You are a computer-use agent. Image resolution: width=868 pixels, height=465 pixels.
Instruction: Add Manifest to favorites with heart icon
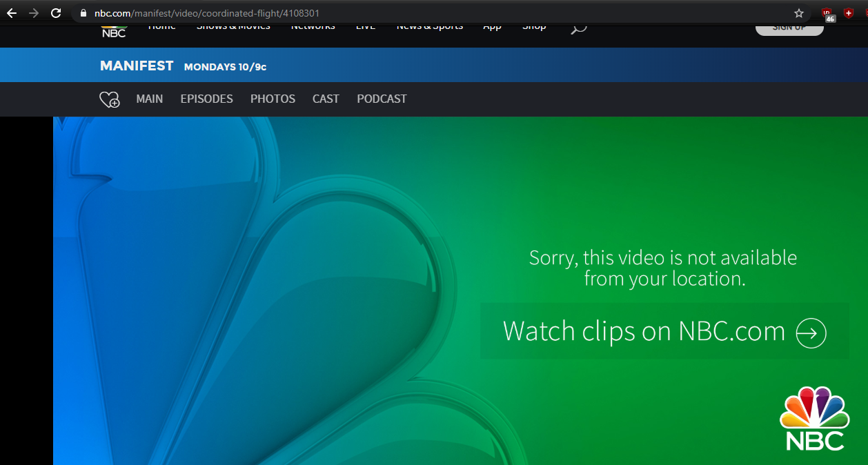coord(110,99)
